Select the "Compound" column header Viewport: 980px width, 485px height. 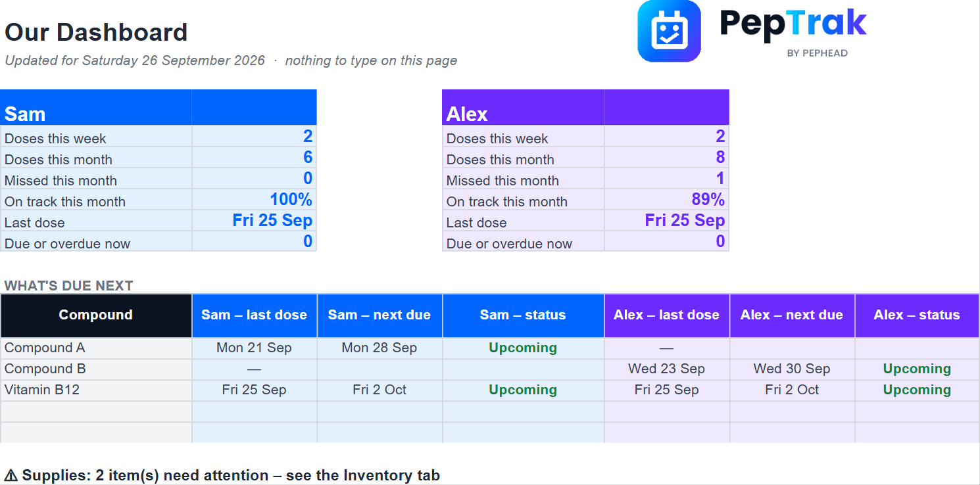96,315
